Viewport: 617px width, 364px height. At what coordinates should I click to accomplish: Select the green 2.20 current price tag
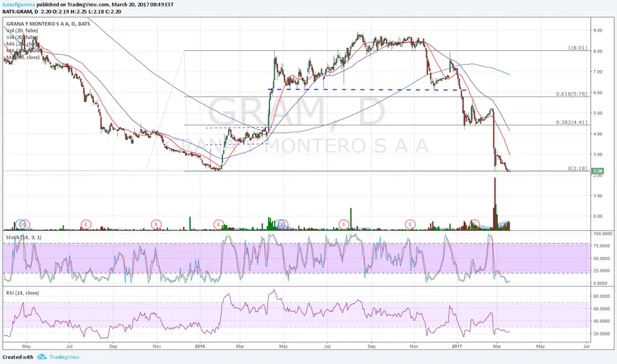tap(597, 171)
